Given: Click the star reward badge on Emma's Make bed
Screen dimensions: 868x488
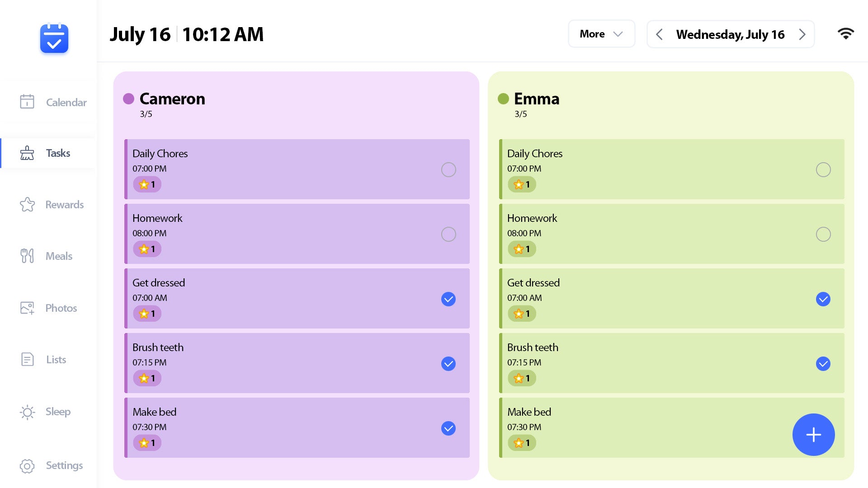Looking at the screenshot, I should click(521, 443).
